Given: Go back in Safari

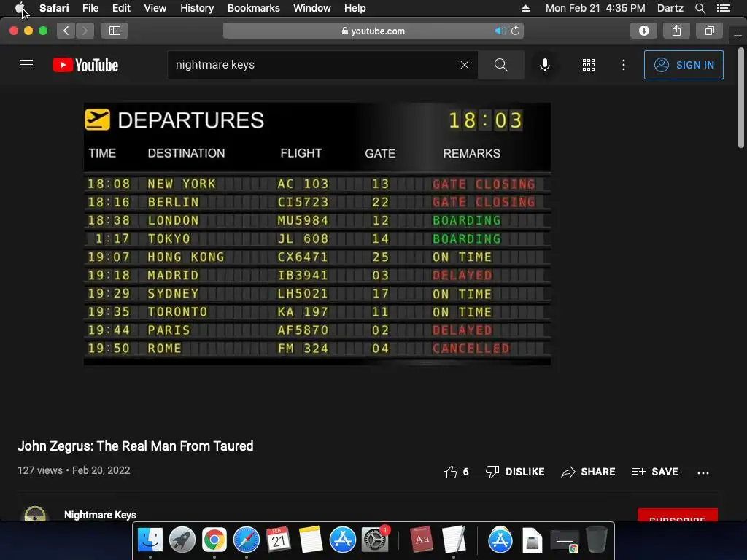Looking at the screenshot, I should (66, 31).
